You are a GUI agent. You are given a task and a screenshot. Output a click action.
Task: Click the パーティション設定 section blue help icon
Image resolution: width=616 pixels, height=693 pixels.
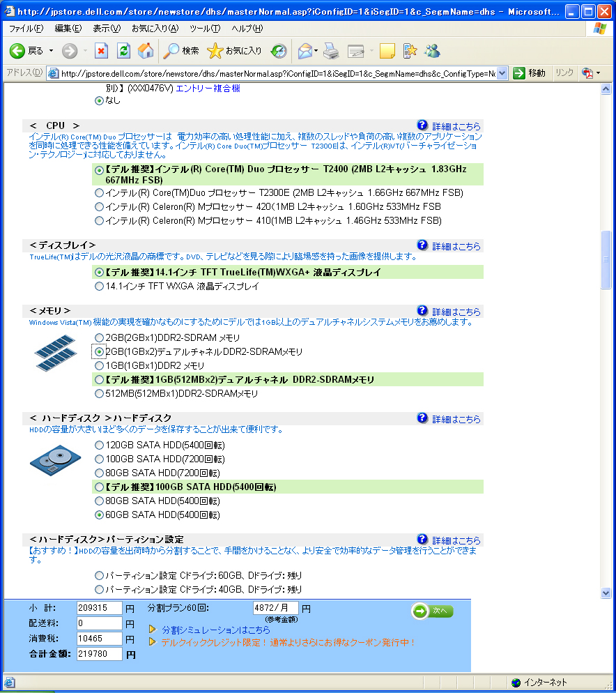click(422, 539)
